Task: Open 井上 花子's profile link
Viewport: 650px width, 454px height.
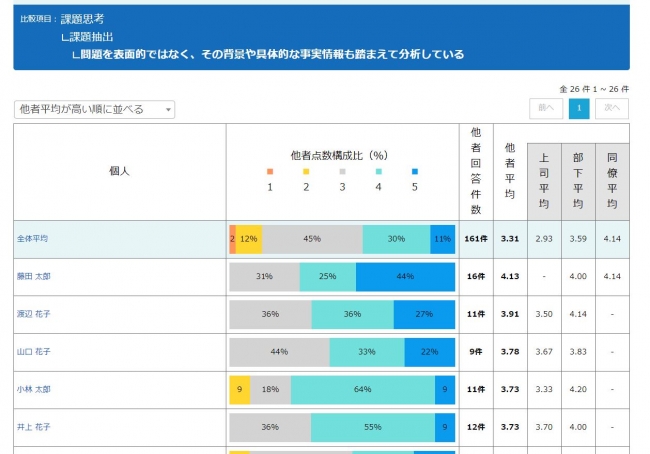Action: point(34,427)
